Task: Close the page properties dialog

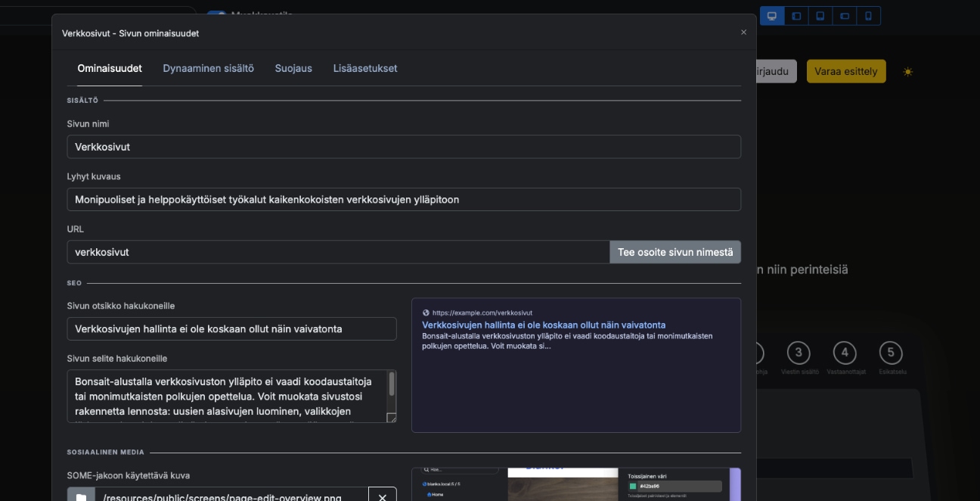Action: tap(743, 33)
